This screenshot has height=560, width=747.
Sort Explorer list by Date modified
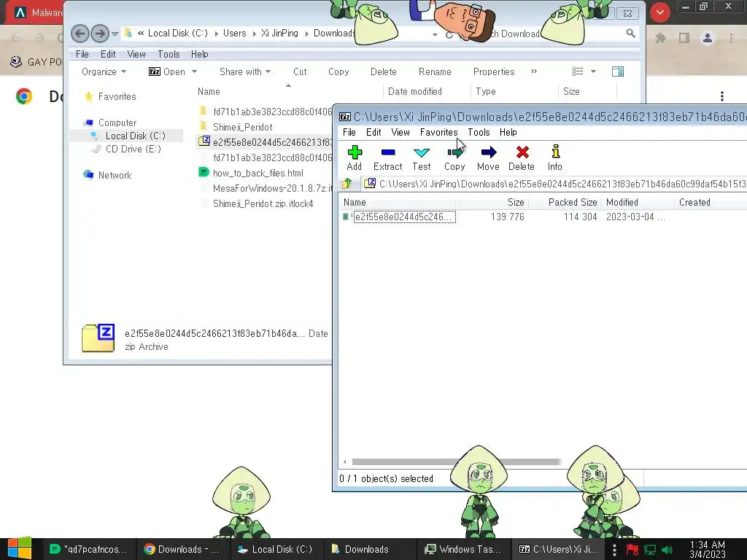point(415,91)
